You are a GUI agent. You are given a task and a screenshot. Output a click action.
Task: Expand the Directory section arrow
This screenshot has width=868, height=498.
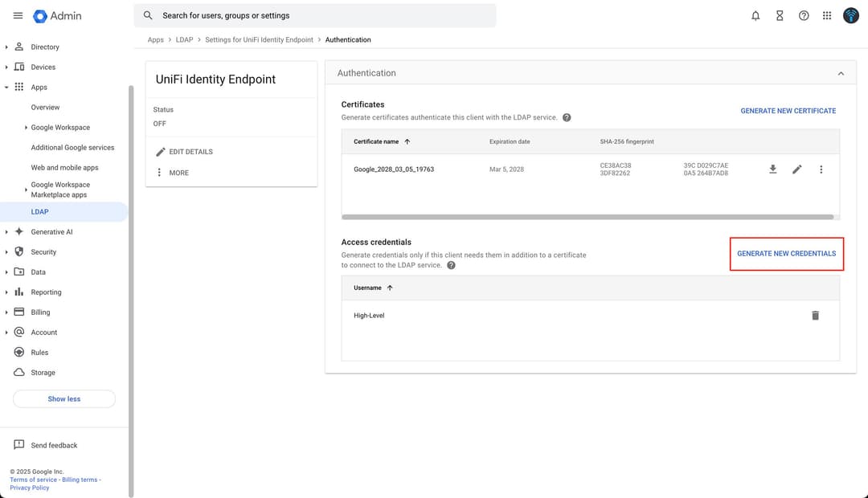point(6,47)
